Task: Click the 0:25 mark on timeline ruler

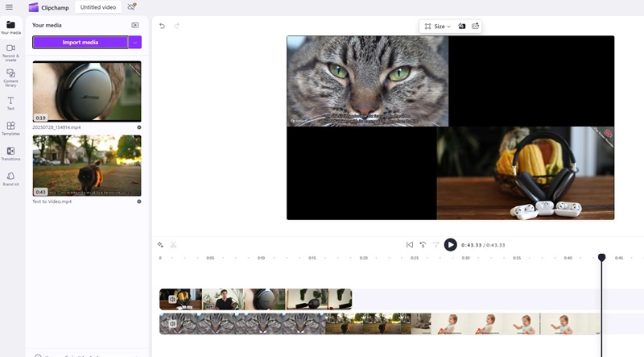Action: click(415, 258)
